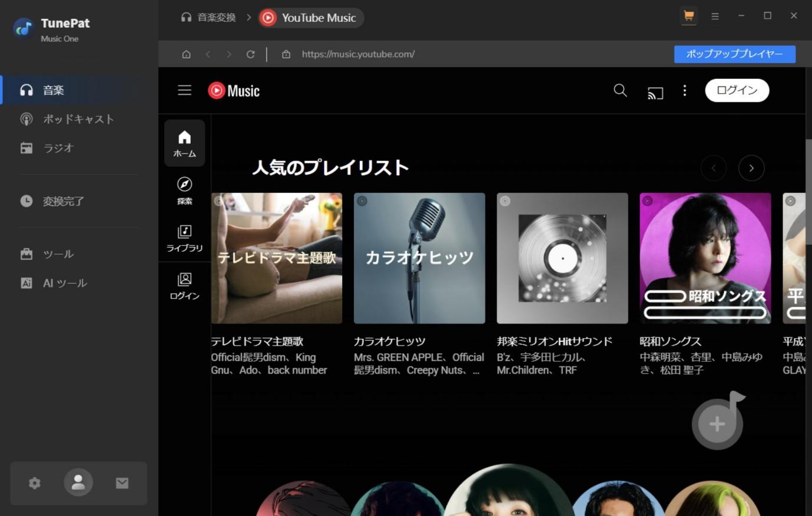
Task: Go to browser home page icon
Action: click(186, 54)
